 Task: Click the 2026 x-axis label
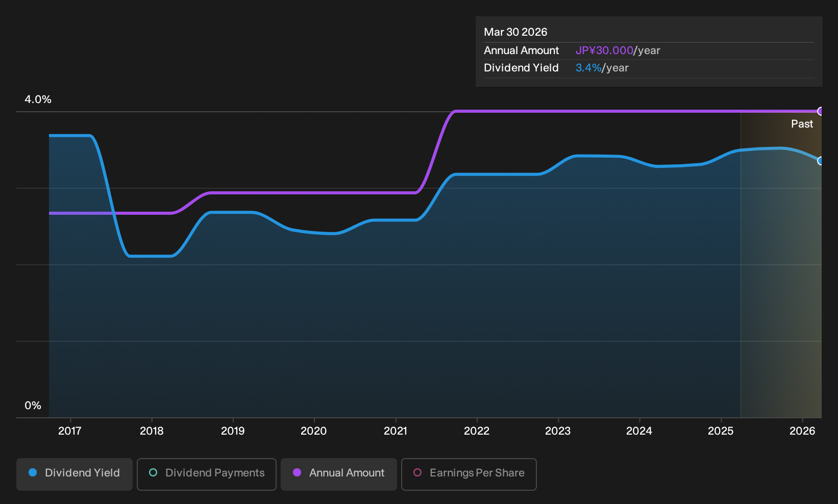pyautogui.click(x=802, y=431)
